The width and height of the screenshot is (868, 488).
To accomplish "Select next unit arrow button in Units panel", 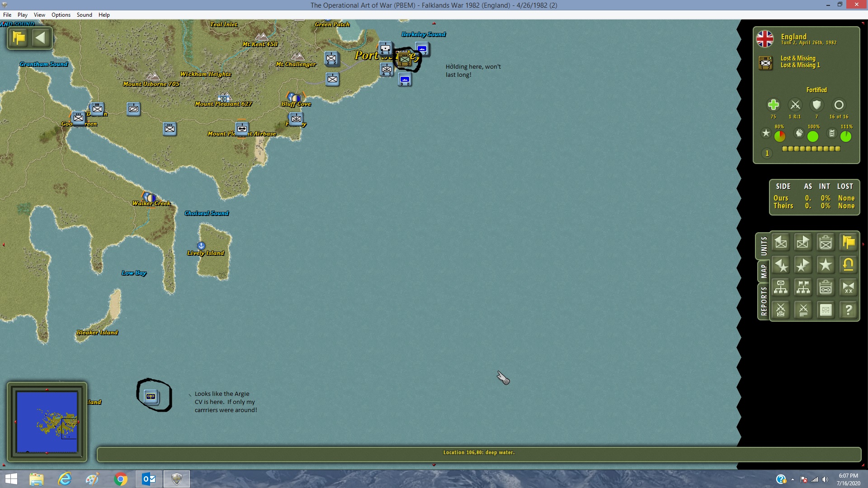I will tap(803, 243).
